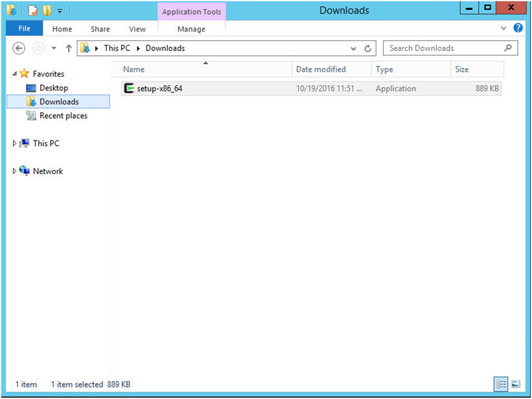Click into the Search Downloads field

pos(450,48)
